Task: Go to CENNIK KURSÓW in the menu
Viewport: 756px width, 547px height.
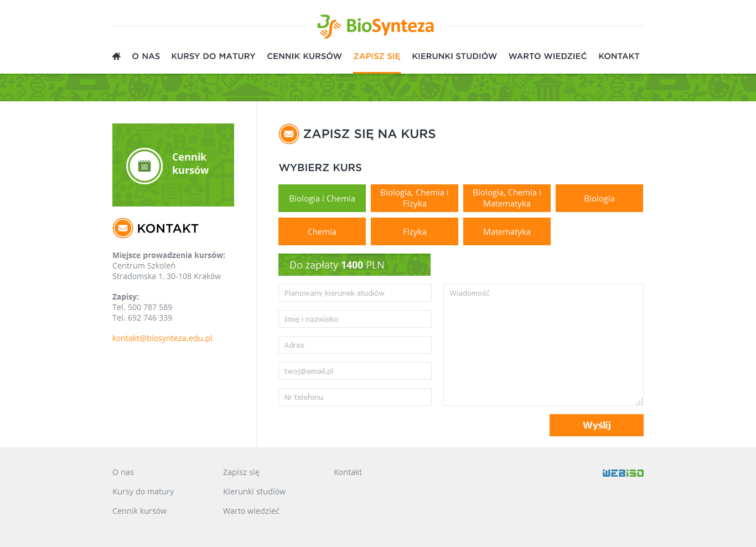Action: click(x=304, y=56)
